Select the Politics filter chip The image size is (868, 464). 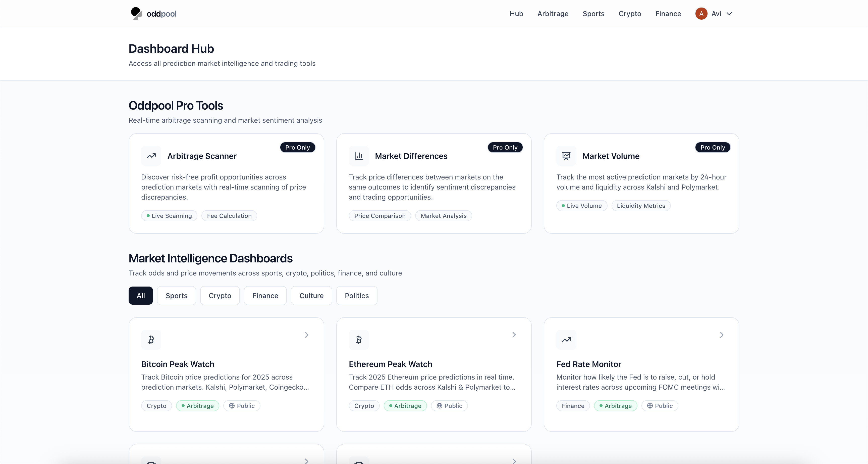click(356, 296)
